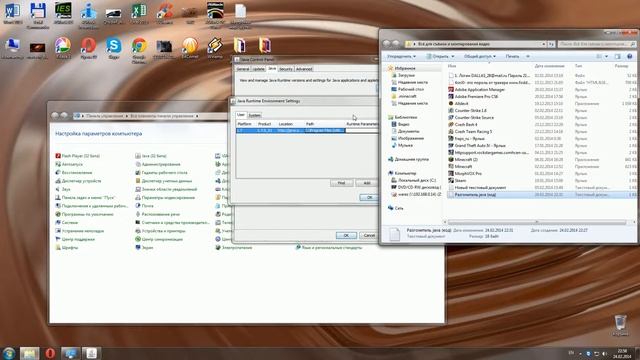
Task: Open the Explorer address bar history dropdown
Action: coord(544,44)
